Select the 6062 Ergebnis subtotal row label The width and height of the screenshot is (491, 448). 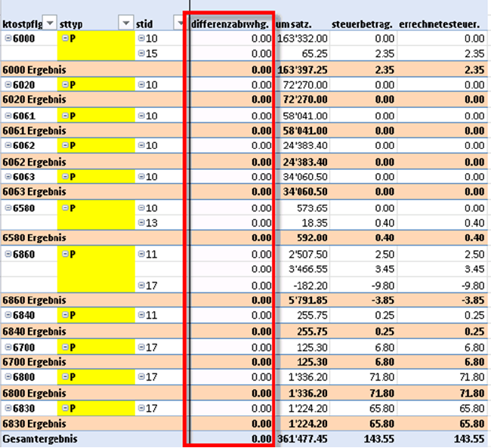pyautogui.click(x=35, y=162)
